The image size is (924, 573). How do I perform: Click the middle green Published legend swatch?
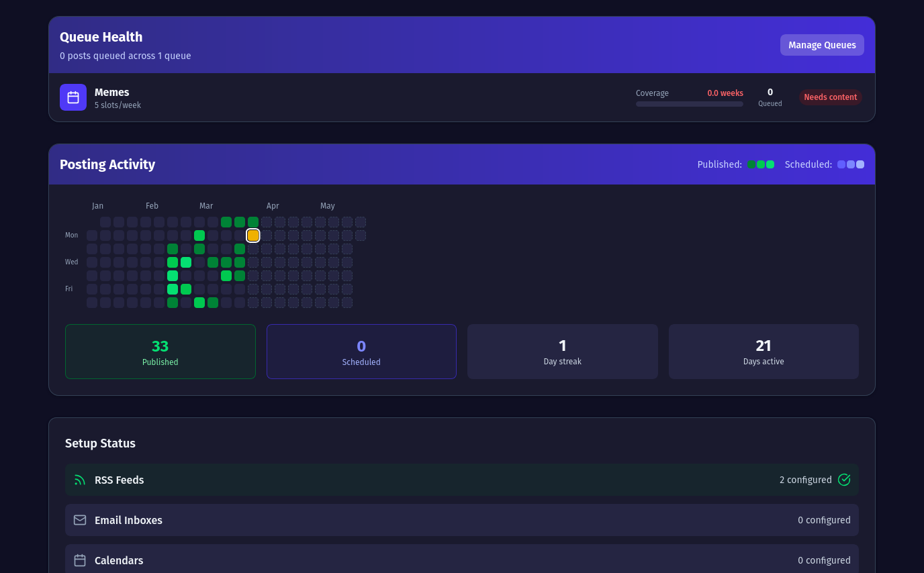pos(761,164)
